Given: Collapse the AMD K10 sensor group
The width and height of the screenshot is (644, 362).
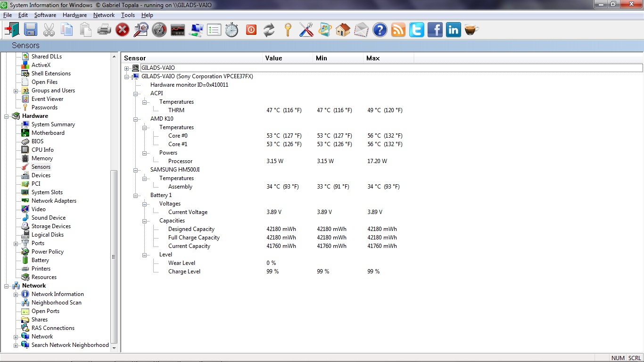Looking at the screenshot, I should click(x=135, y=119).
